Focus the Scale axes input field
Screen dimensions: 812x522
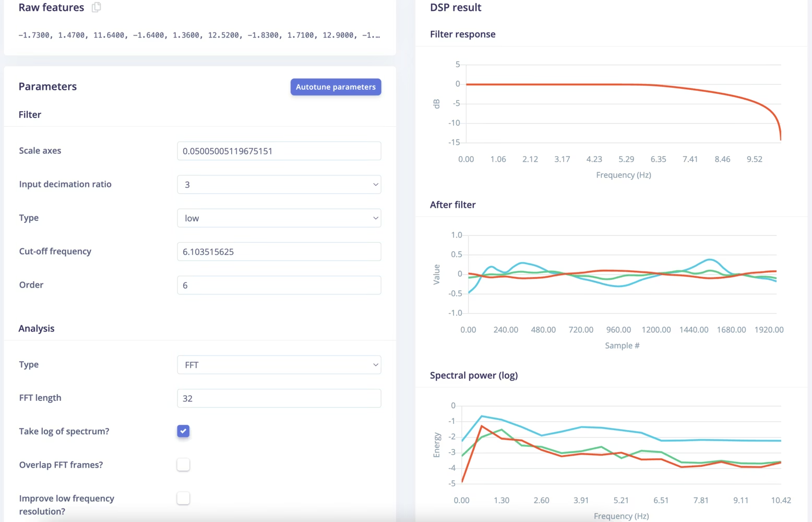[279, 151]
